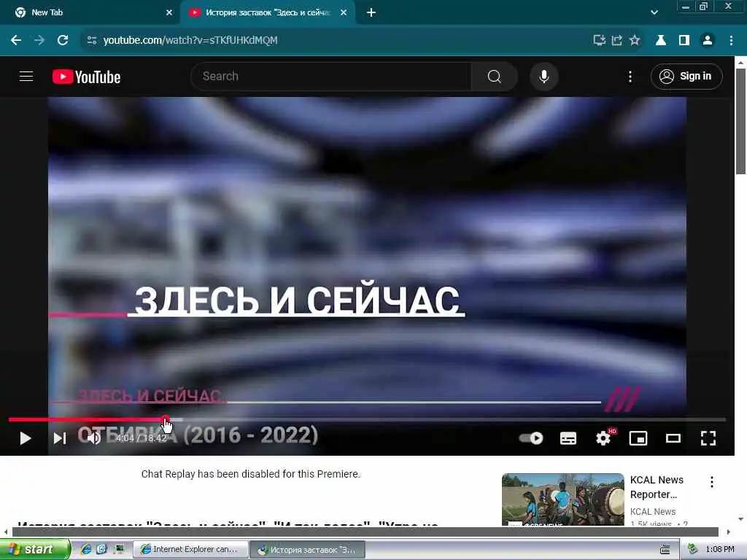Switch to the Internet Explorer taskbar window
Viewport: 747px width, 560px height.
tap(190, 550)
